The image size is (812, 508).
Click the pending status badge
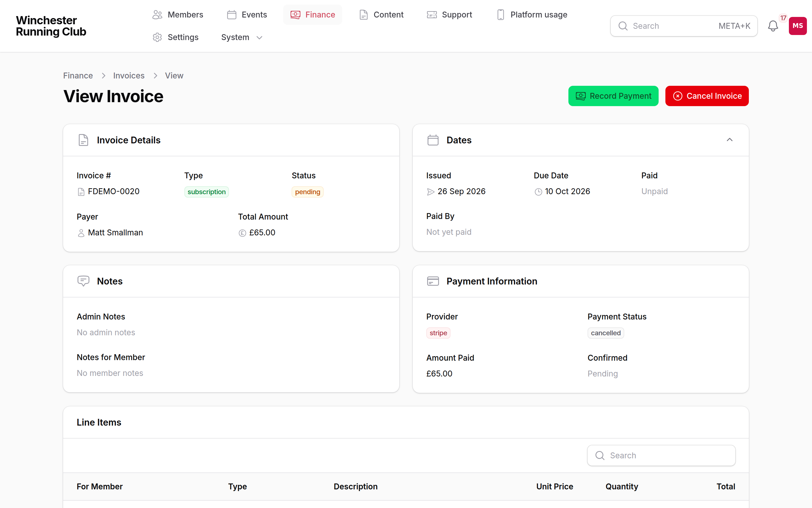(307, 192)
